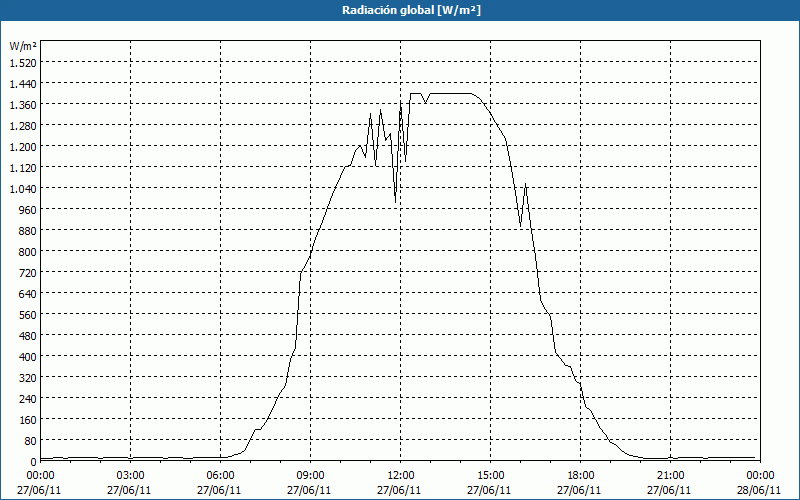Click the curve spike after 16:00

click(x=526, y=185)
